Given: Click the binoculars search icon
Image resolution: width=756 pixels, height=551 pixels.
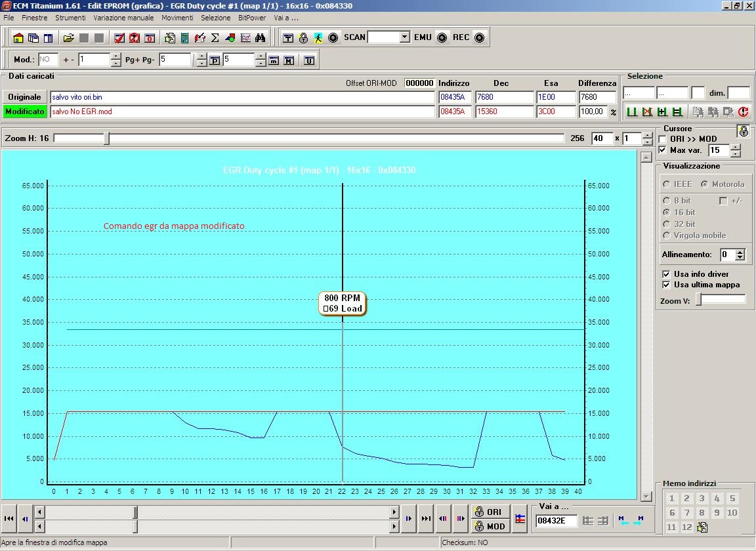Looking at the screenshot, I should [x=261, y=37].
